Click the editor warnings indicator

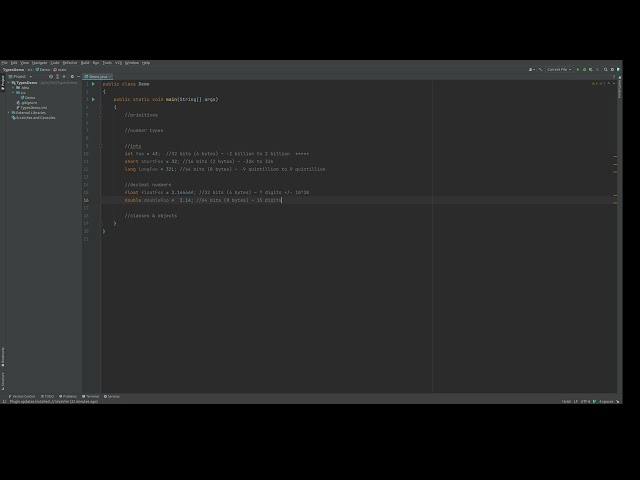[x=599, y=84]
